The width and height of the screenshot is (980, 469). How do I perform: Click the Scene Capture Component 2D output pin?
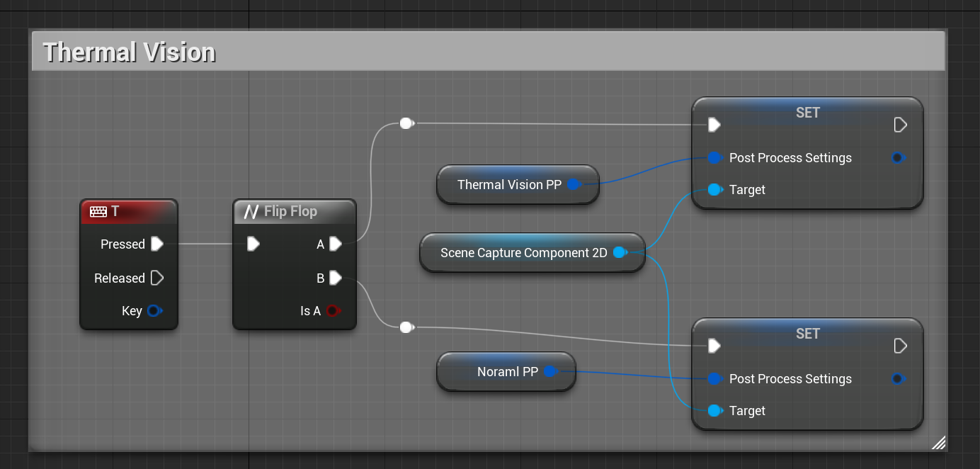tap(620, 252)
